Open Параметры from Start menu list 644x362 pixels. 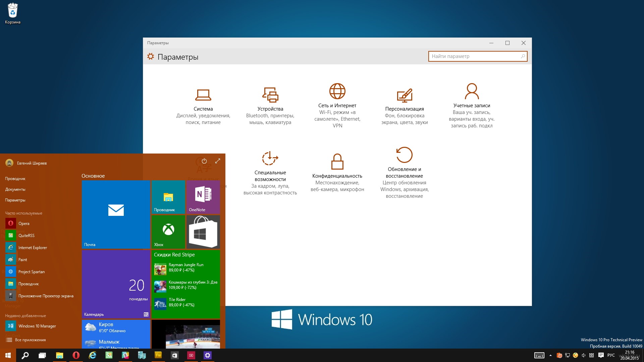[x=15, y=200]
